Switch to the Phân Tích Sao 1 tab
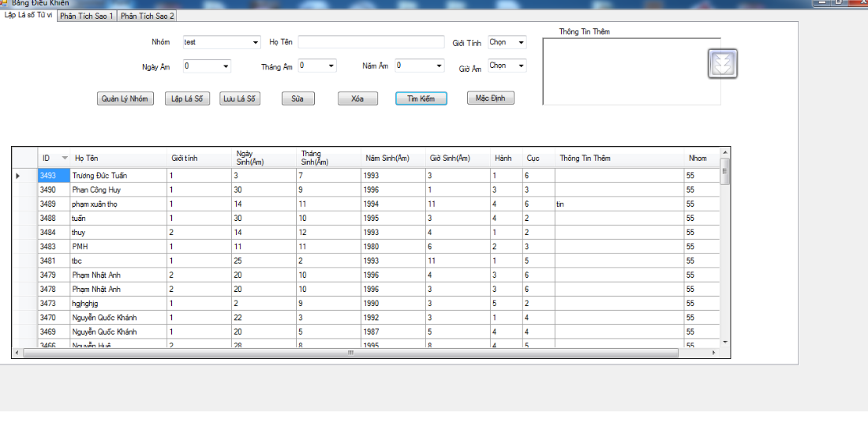 pyautogui.click(x=87, y=16)
